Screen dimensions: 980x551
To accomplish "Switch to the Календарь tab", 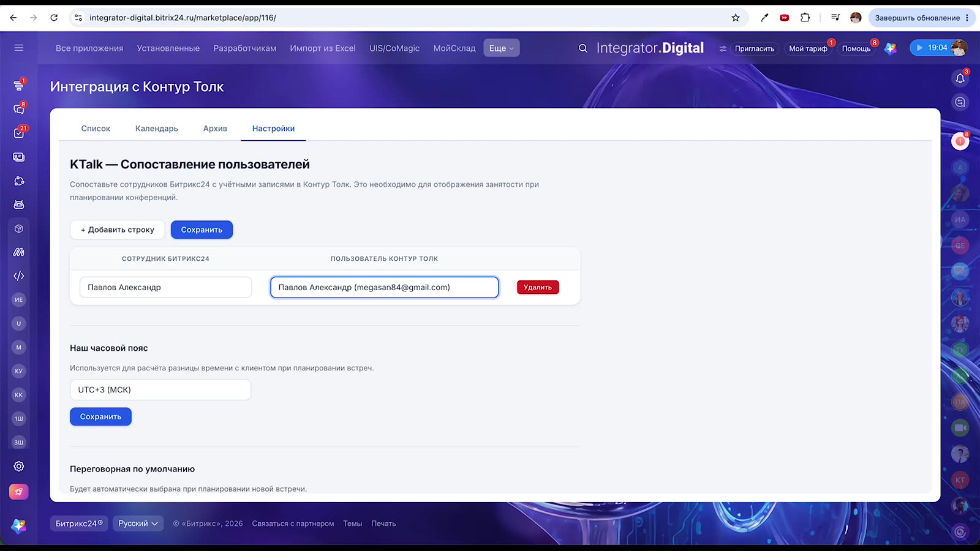I will [157, 129].
